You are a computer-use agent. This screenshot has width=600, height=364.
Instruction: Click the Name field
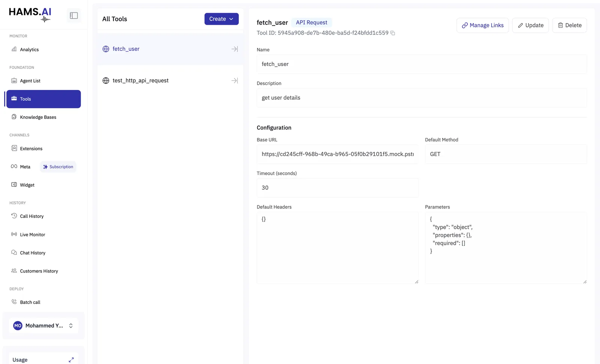[422, 64]
